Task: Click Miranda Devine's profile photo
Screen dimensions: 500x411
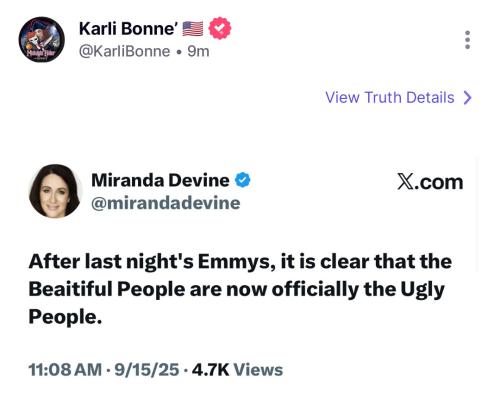Action: [55, 191]
